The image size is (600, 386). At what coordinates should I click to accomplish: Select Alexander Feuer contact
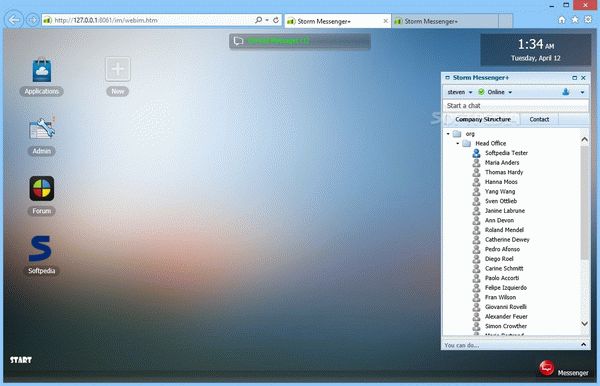506,316
